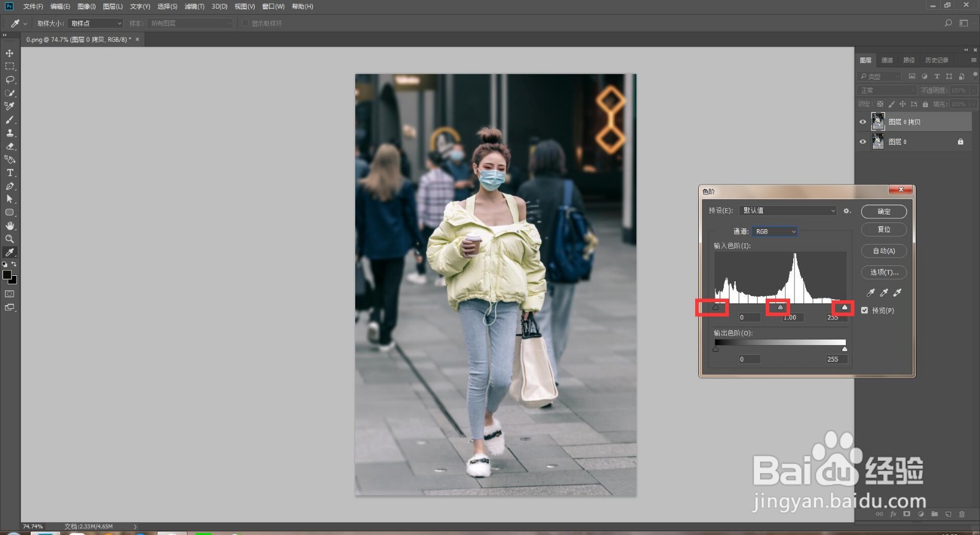Open the 不透明度 opacity dropdown arrow

click(974, 90)
